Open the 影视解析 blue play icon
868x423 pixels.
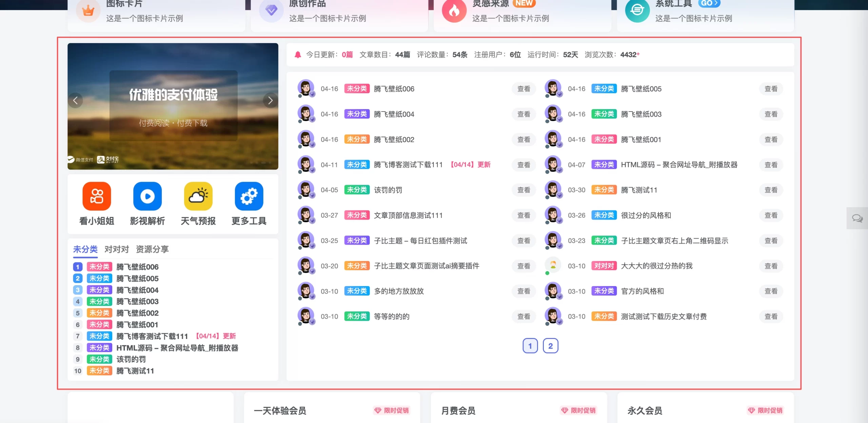147,196
